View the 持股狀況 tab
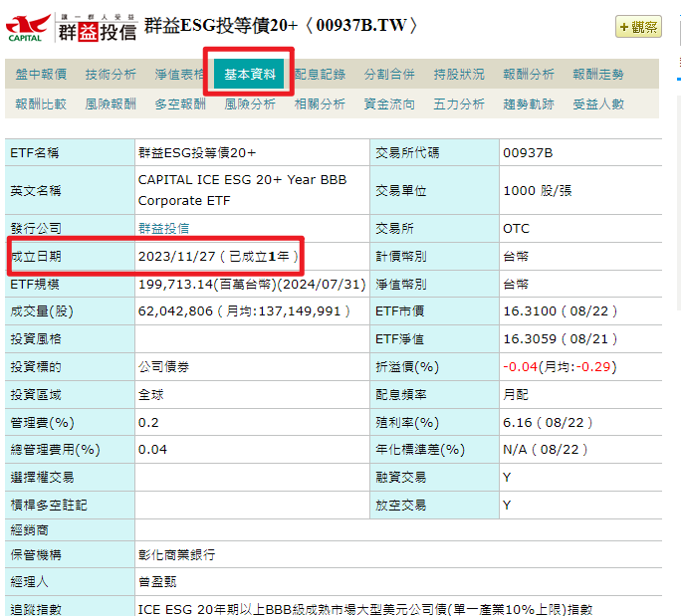681x616 pixels. (x=459, y=75)
